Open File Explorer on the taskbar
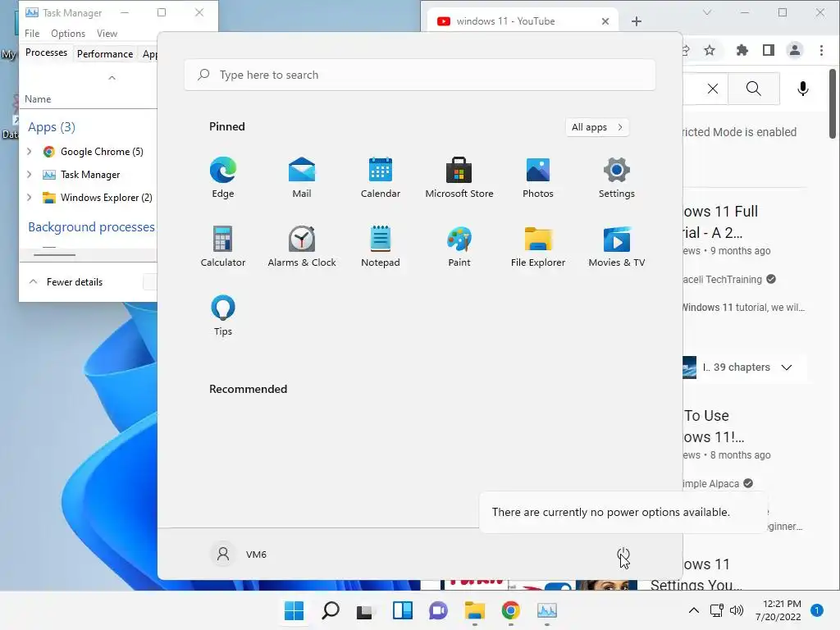Viewport: 840px width, 630px height. (x=475, y=610)
